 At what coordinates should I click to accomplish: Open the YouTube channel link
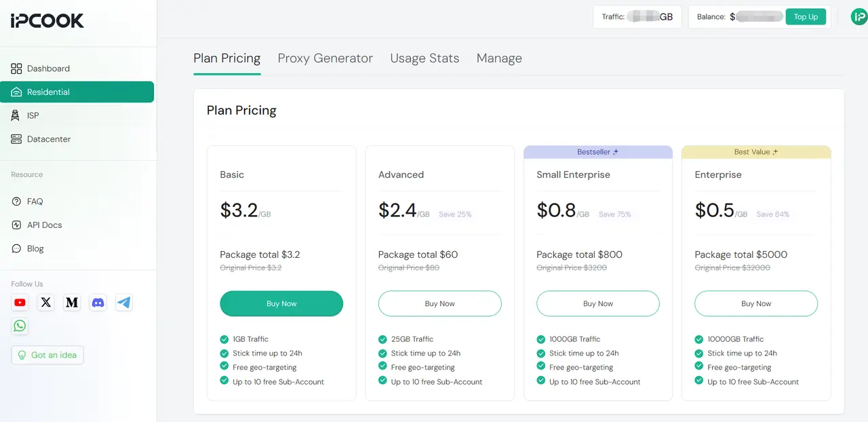(20, 303)
